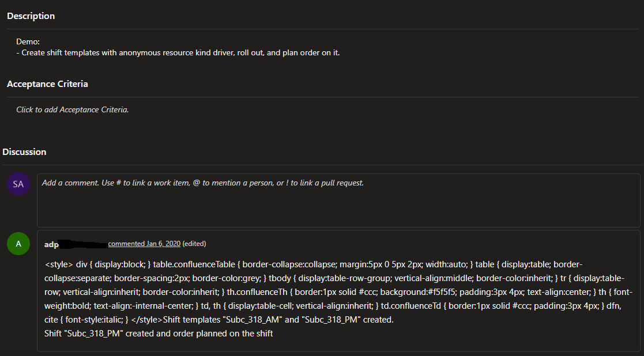Click the Discussion section header
Image resolution: width=644 pixels, height=356 pixels.
24,152
